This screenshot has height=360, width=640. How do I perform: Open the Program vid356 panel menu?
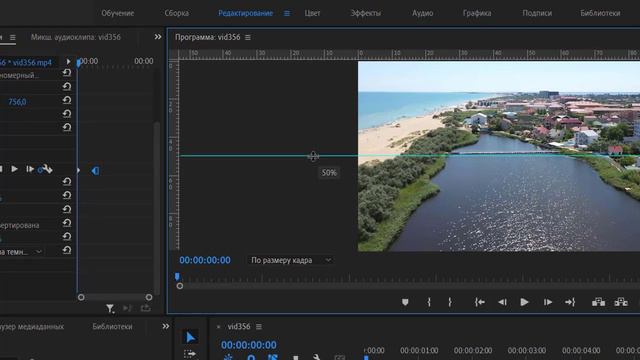[248, 38]
